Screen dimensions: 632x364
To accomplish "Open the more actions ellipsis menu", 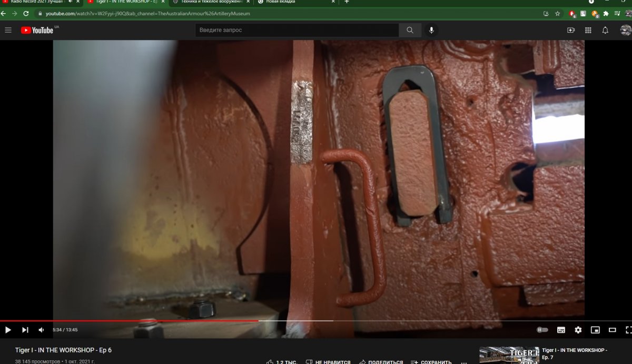I will [x=463, y=362].
